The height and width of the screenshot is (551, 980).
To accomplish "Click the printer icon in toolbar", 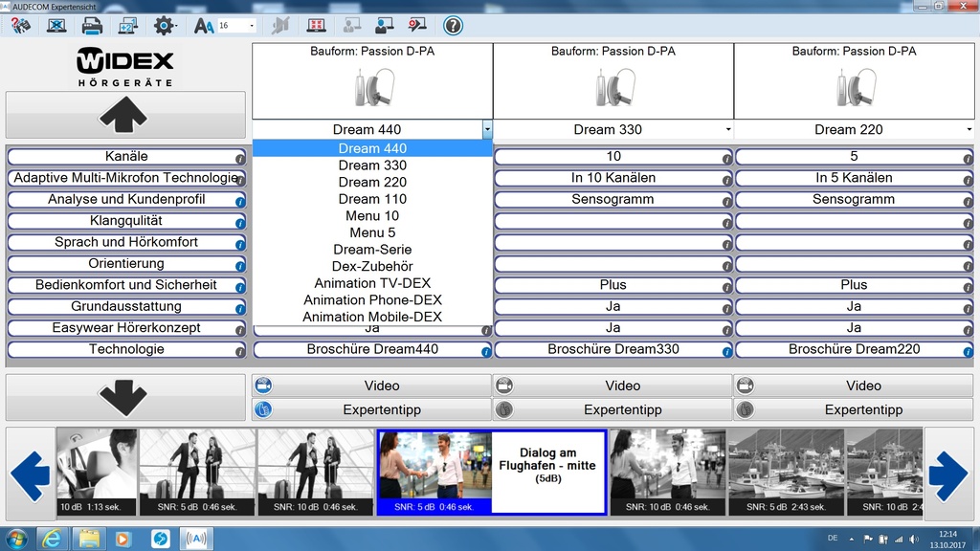I will [92, 26].
